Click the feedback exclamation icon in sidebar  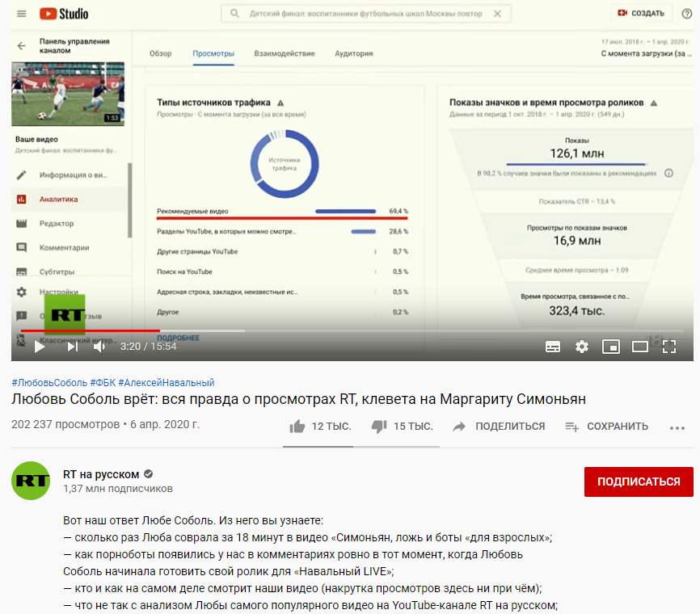click(x=22, y=316)
